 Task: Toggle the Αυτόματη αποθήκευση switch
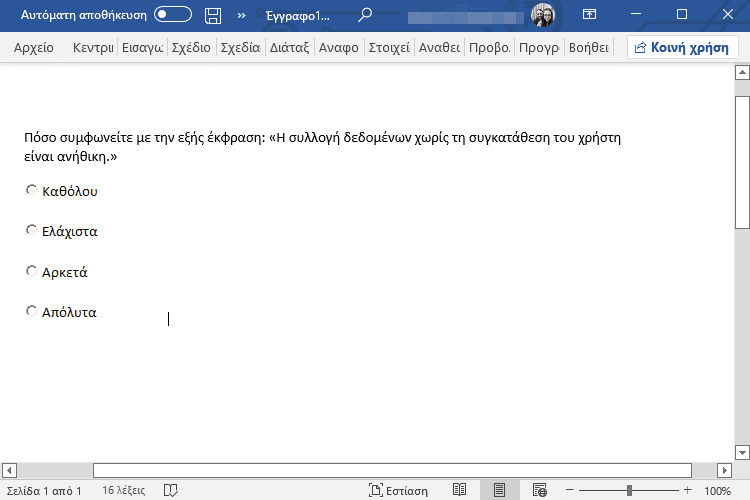pos(173,14)
